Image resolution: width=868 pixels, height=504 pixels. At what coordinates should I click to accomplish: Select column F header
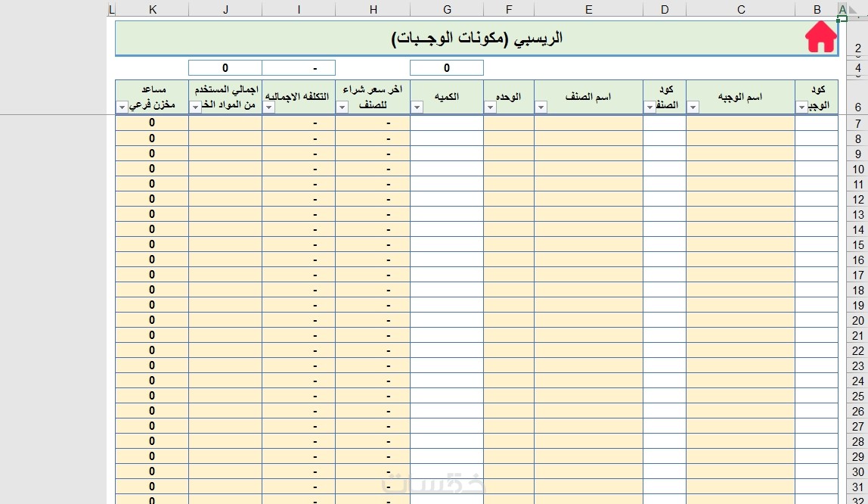[509, 9]
